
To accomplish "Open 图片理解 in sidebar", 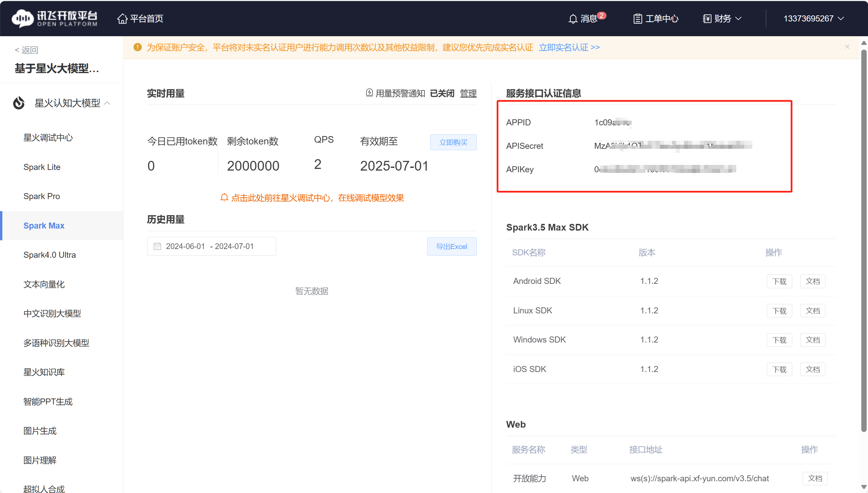I will pyautogui.click(x=40, y=460).
